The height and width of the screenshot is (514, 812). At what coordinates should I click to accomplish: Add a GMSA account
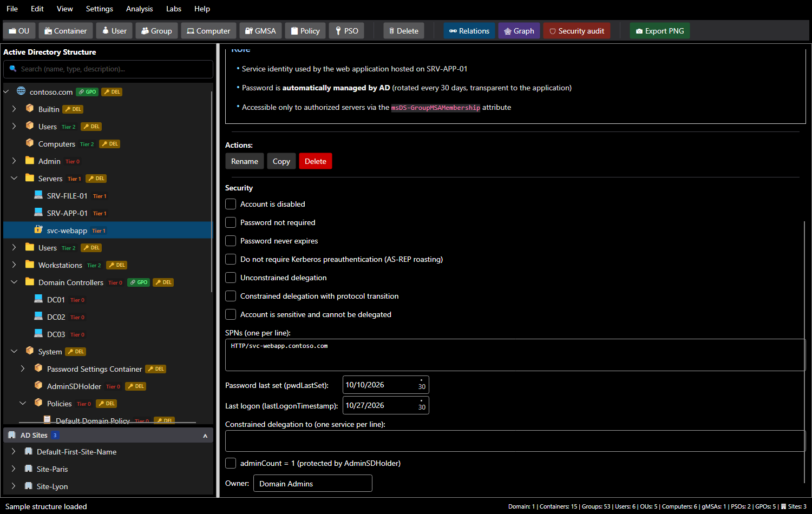(x=260, y=31)
